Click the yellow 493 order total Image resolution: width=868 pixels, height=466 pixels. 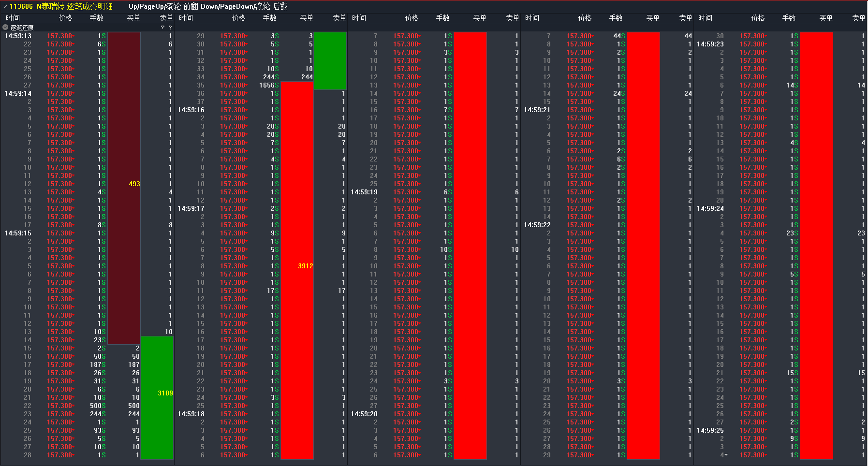134,184
